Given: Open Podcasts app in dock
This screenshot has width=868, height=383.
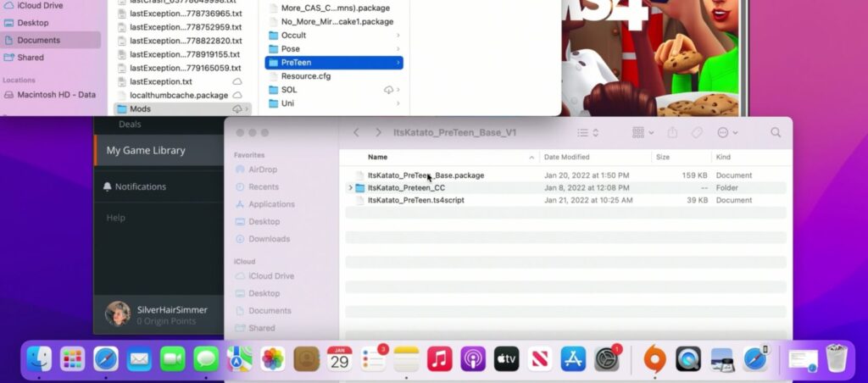Looking at the screenshot, I should click(473, 360).
